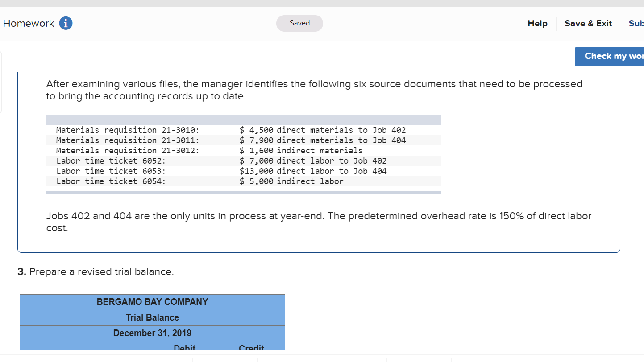
Task: Click the Check my work button
Action: click(x=610, y=56)
